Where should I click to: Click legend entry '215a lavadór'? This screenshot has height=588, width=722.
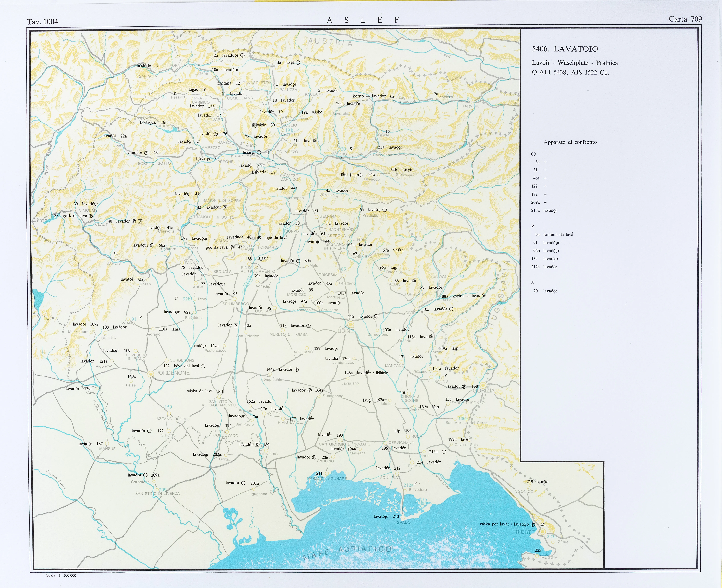pyautogui.click(x=544, y=210)
